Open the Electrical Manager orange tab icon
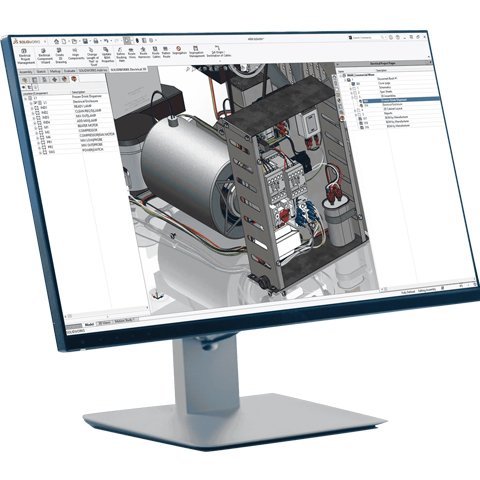This screenshot has width=480, height=480. [x=74, y=79]
